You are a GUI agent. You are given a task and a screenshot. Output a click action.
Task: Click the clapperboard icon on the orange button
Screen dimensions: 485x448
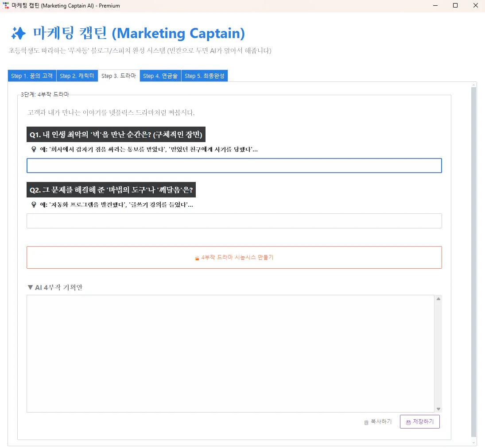tap(196, 257)
